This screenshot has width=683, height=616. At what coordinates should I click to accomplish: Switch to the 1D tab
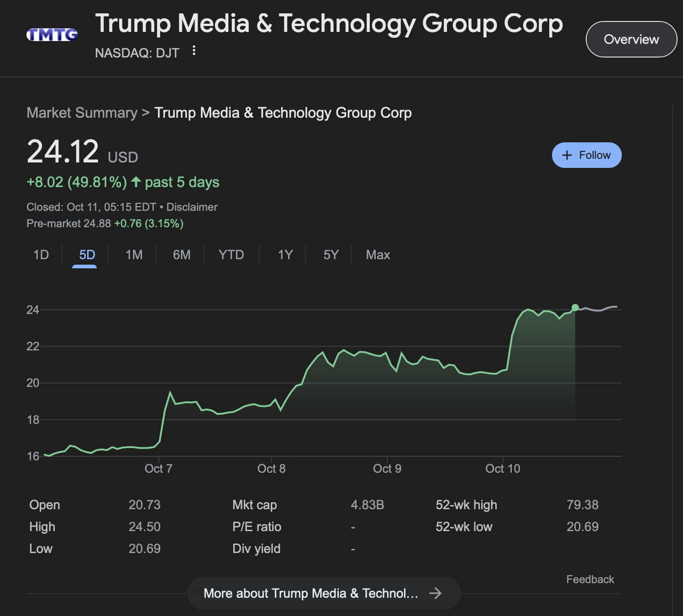pyautogui.click(x=41, y=255)
